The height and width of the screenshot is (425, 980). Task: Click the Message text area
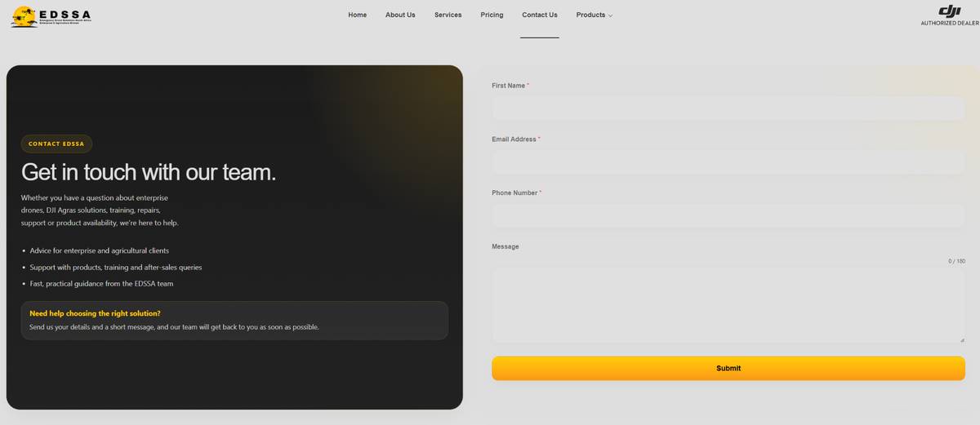click(728, 305)
